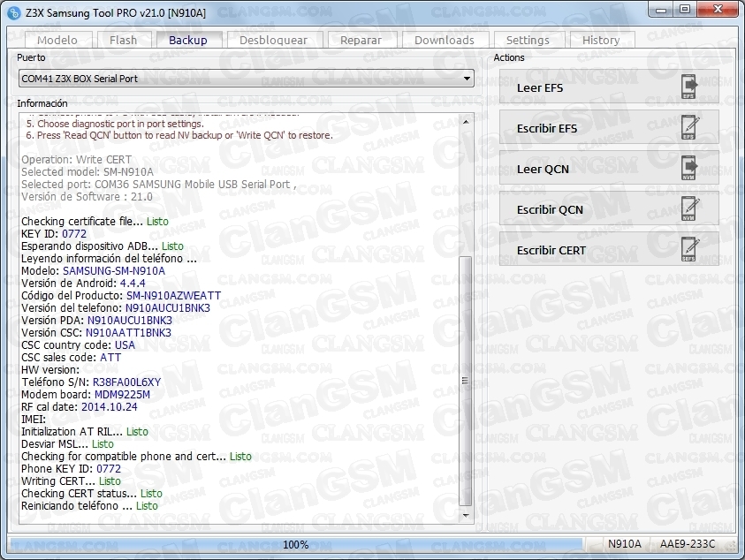Click the 'Reiniciando teléfono' log line
The height and width of the screenshot is (560, 745).
click(89, 505)
